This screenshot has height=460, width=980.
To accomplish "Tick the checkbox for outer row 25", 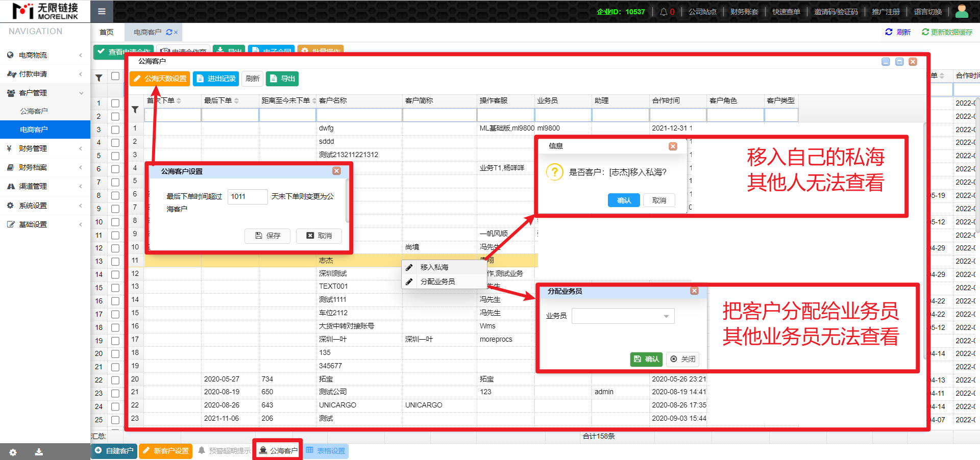I will 115,420.
